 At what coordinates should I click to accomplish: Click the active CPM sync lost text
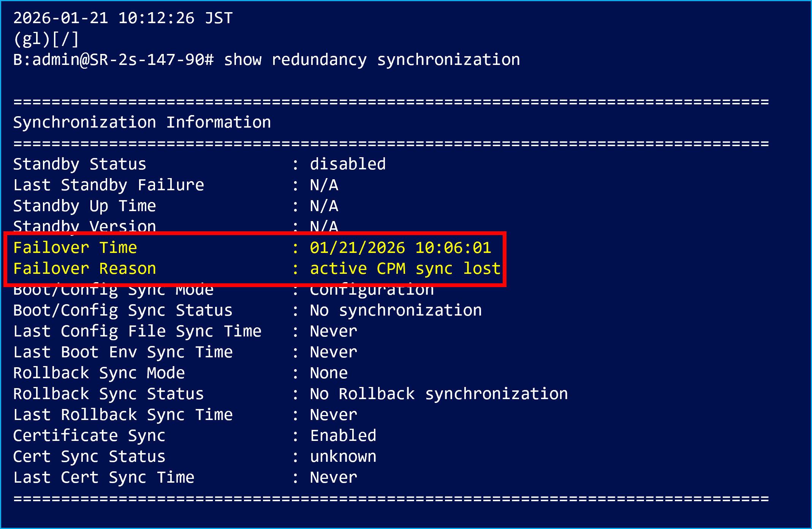tap(405, 269)
